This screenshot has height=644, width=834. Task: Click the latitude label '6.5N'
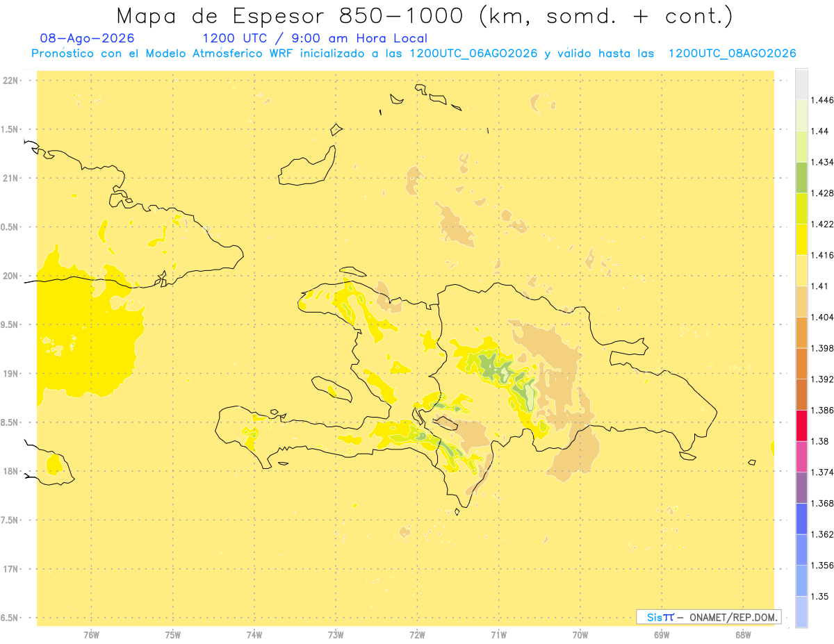click(x=10, y=618)
